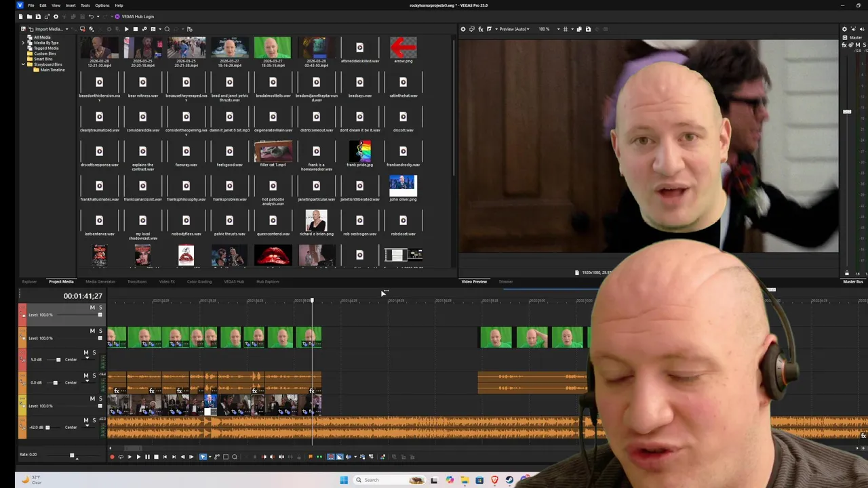Create a new project via toolbar icon
This screenshot has width=868, height=488.
pos(20,17)
